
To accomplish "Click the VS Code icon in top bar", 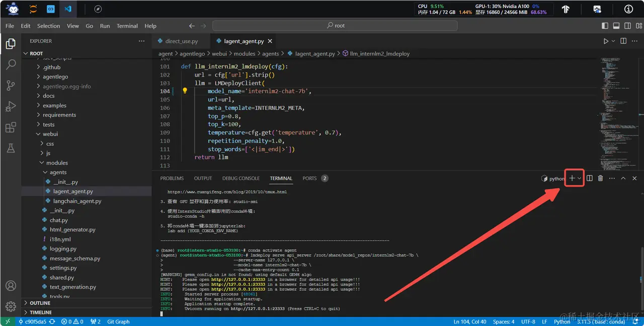I will [67, 9].
